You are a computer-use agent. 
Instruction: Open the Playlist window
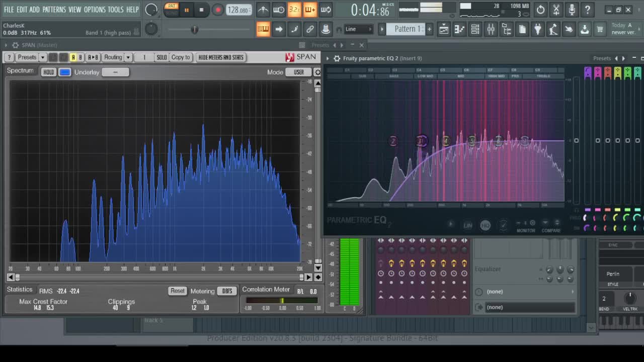pyautogui.click(x=444, y=30)
